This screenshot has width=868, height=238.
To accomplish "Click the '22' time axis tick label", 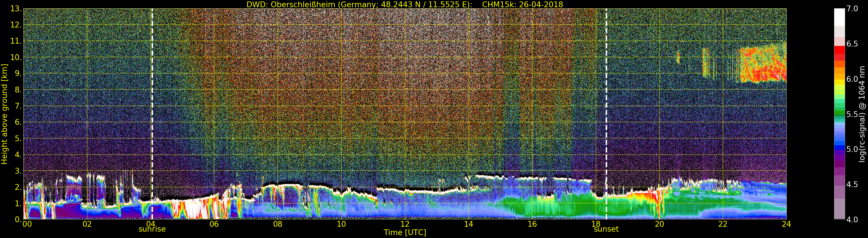I will (723, 224).
